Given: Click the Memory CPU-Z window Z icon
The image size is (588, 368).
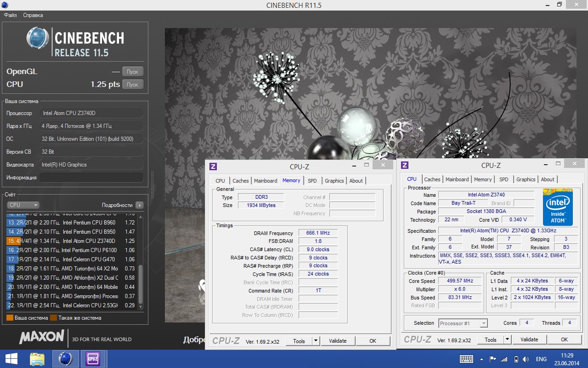Looking at the screenshot, I should point(213,167).
